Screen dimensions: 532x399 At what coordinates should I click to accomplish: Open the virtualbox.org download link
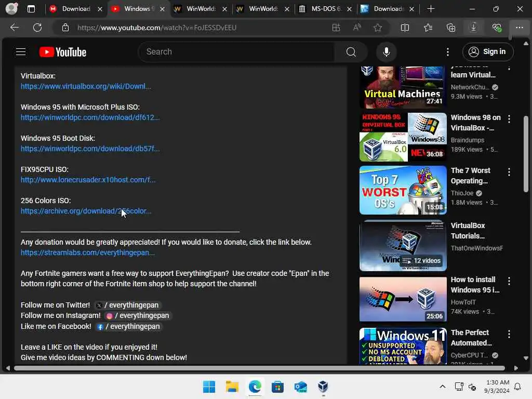point(86,86)
